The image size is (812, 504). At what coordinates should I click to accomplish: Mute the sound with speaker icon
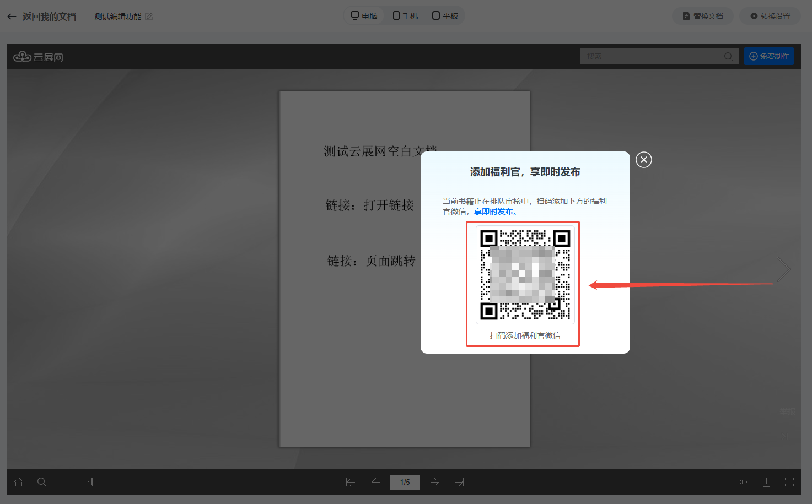[743, 483]
